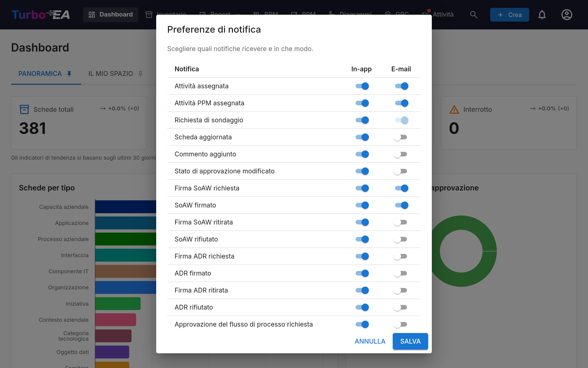This screenshot has width=588, height=368.
Task: Disable E-mail for Firma SoAW richiesta
Action: coord(401,188)
